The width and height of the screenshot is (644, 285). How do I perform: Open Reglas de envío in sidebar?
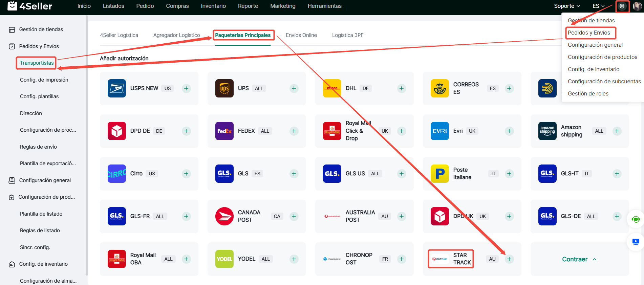(38, 147)
